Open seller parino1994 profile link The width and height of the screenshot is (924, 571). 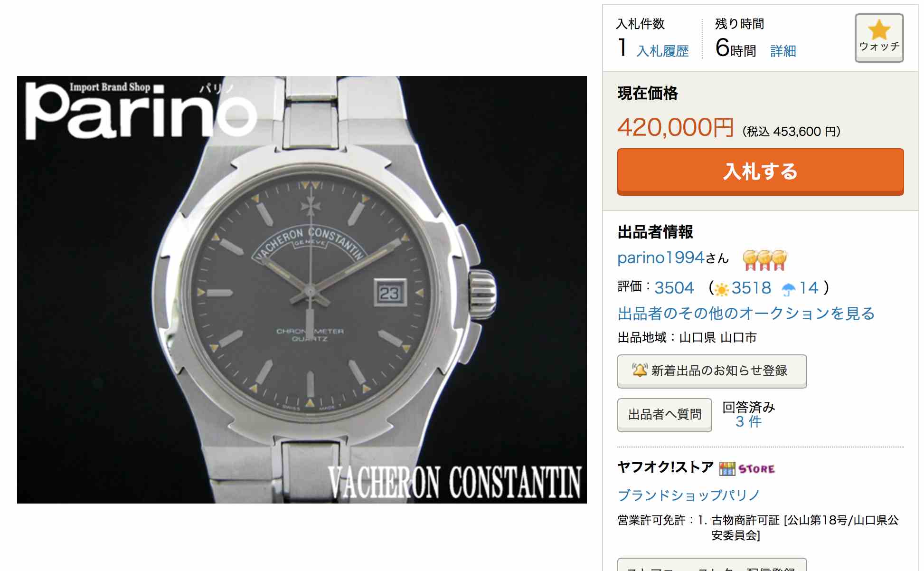(661, 257)
